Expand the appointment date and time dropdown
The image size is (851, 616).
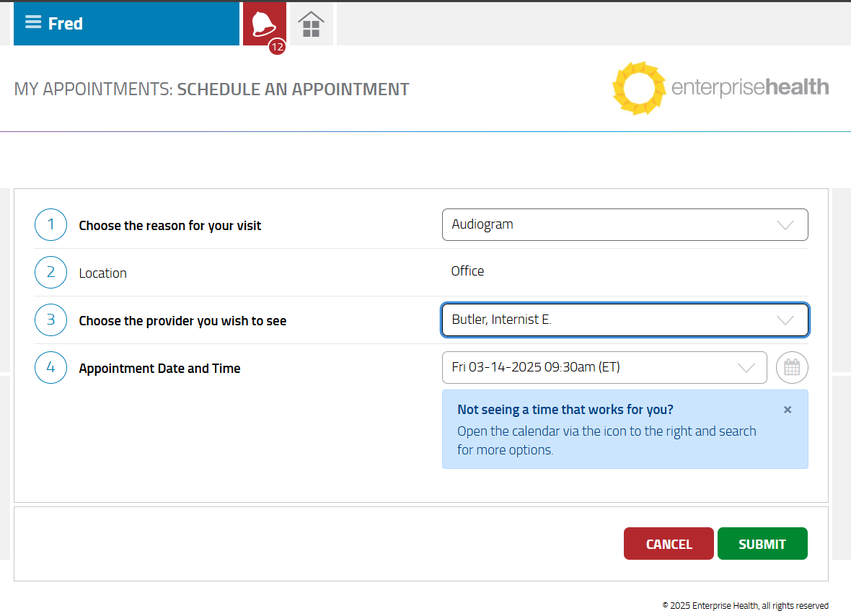(x=604, y=368)
